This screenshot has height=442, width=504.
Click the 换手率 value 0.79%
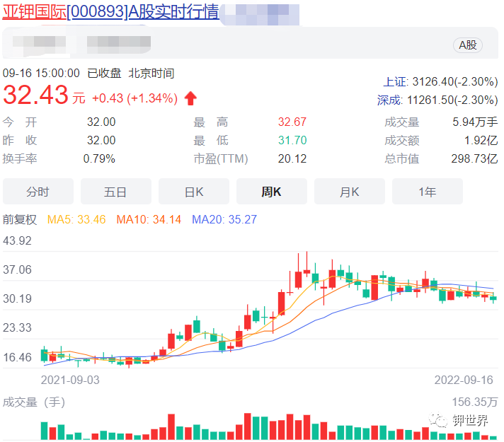(x=99, y=158)
